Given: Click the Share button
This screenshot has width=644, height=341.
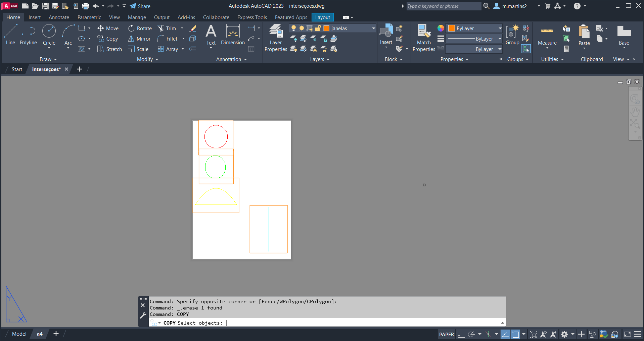Looking at the screenshot, I should point(140,6).
